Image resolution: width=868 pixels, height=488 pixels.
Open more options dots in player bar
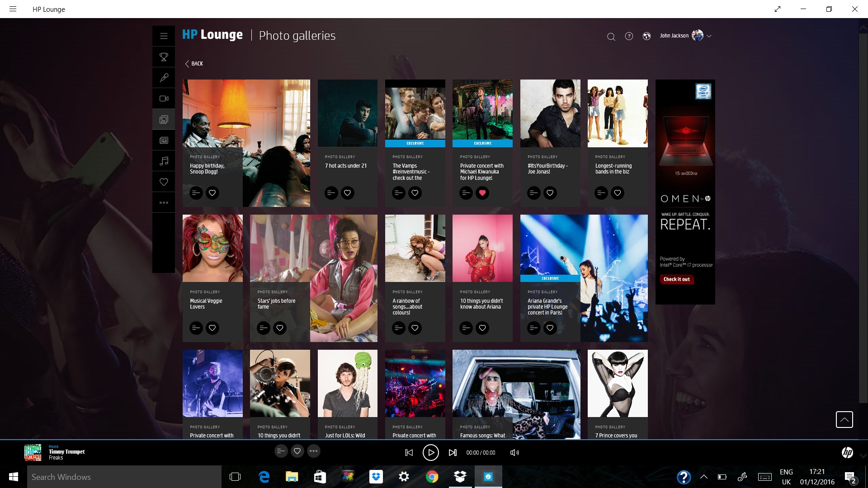pos(313,451)
